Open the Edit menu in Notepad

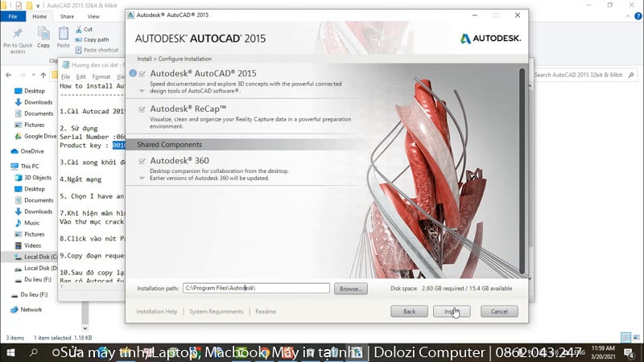coord(81,76)
